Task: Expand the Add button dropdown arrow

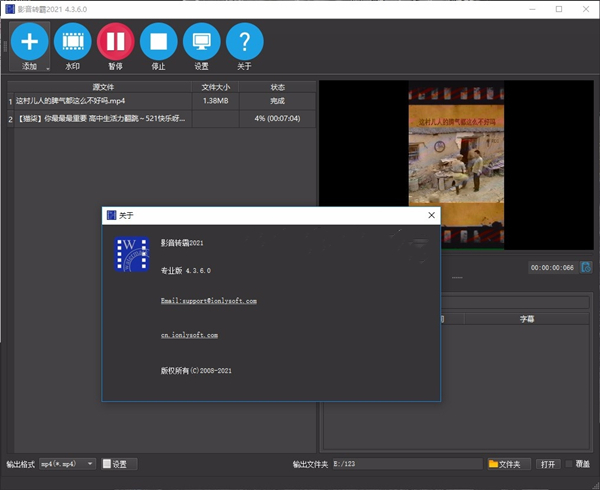Action: pos(47,68)
